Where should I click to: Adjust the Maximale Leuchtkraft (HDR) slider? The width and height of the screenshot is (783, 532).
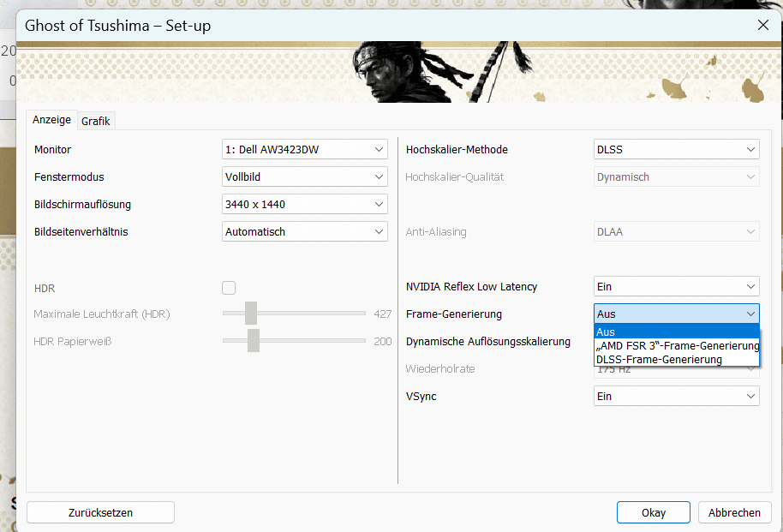(251, 314)
